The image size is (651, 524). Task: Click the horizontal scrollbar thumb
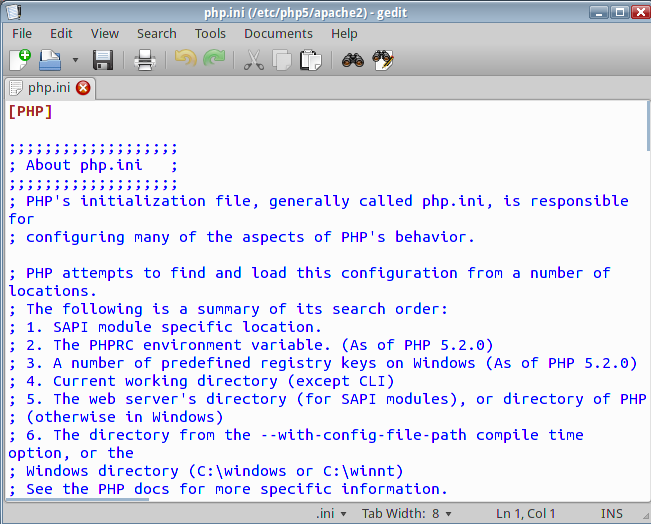pos(78,499)
